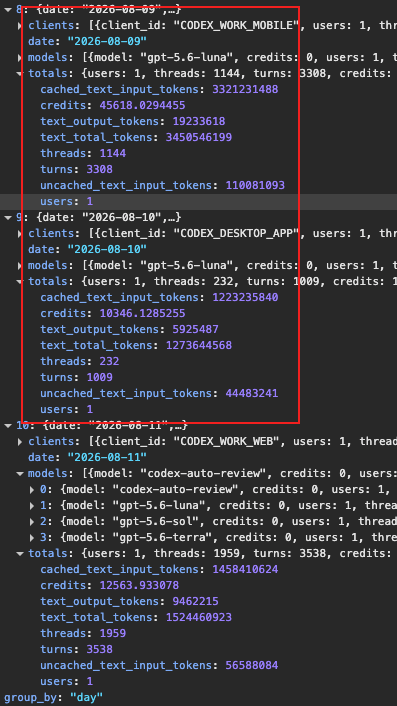397x706 pixels.
Task: Expand the clients array with CODEX_WORK_MOBILE
Action: pos(20,26)
